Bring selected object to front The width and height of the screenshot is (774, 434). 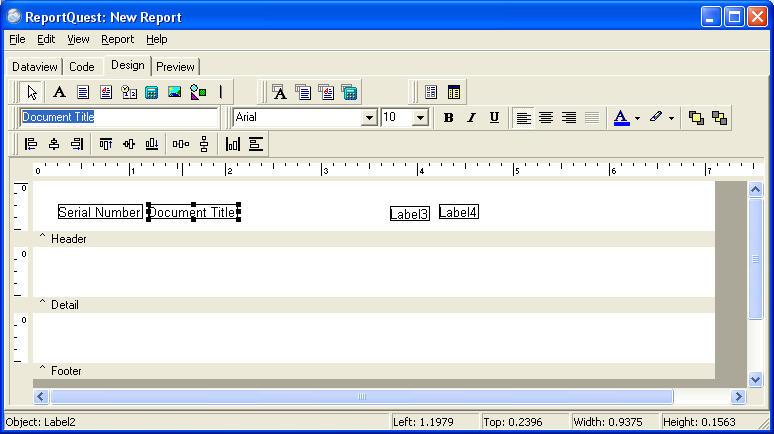[697, 118]
